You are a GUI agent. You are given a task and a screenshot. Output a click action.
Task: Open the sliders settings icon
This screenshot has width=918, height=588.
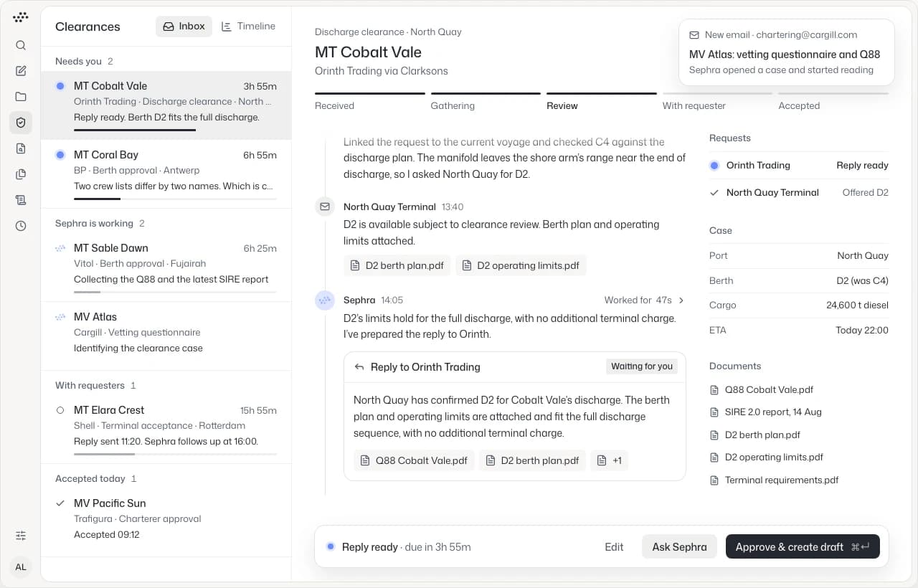(x=21, y=536)
